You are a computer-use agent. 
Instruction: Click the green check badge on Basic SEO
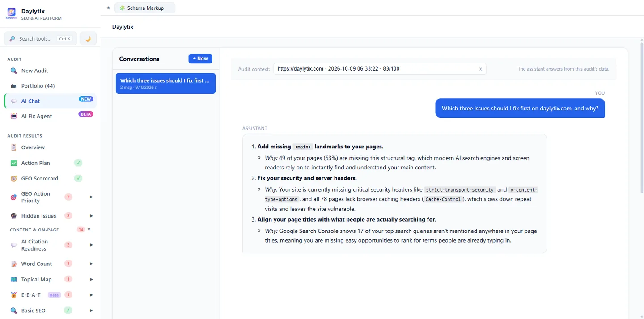pyautogui.click(x=68, y=310)
